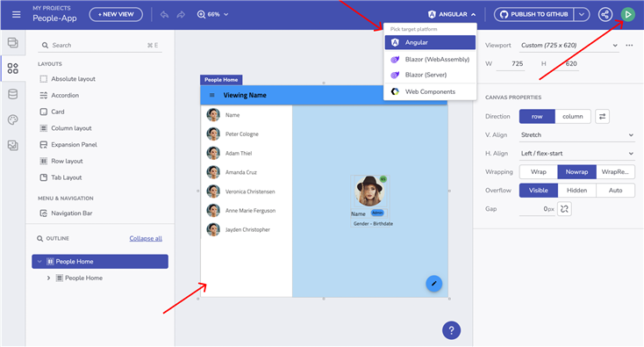The height and width of the screenshot is (347, 644).
Task: Undo the last action
Action: click(x=164, y=14)
